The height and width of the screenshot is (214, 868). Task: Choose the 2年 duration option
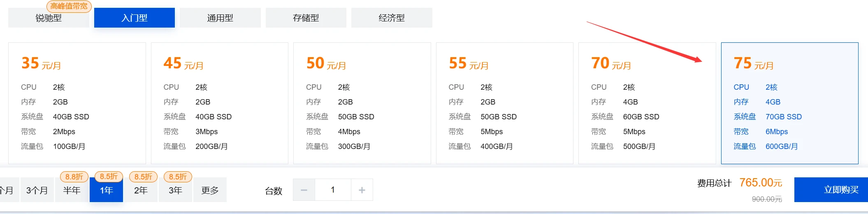(x=141, y=191)
